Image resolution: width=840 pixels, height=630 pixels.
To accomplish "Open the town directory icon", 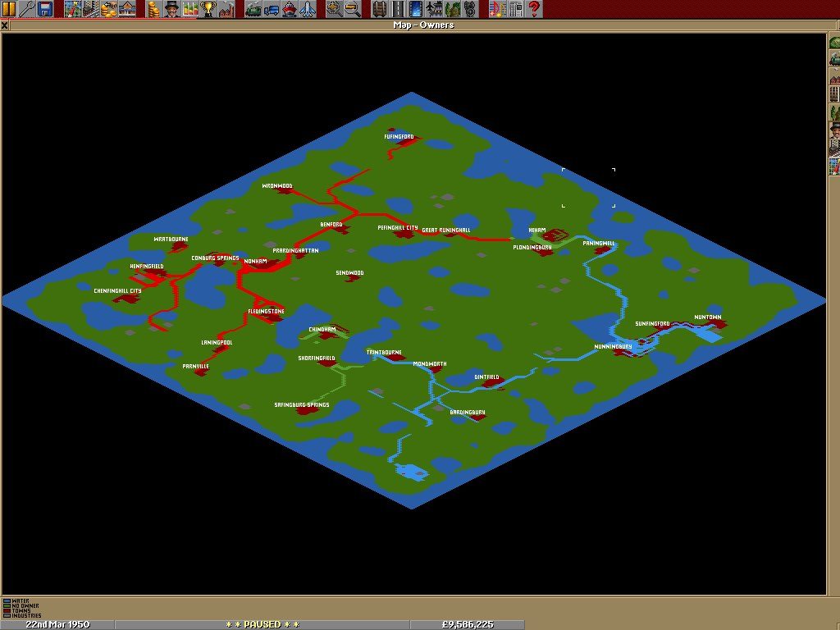I will click(90, 8).
